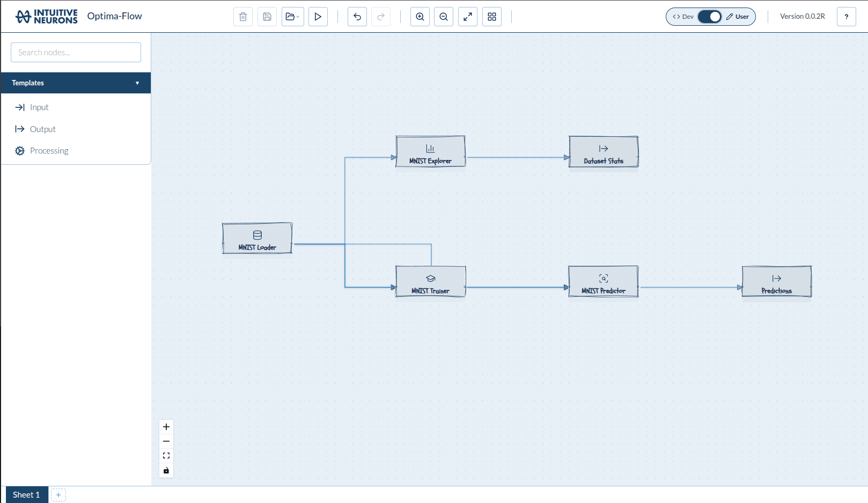Click bar chart icon on MNIST Explorer

(430, 148)
